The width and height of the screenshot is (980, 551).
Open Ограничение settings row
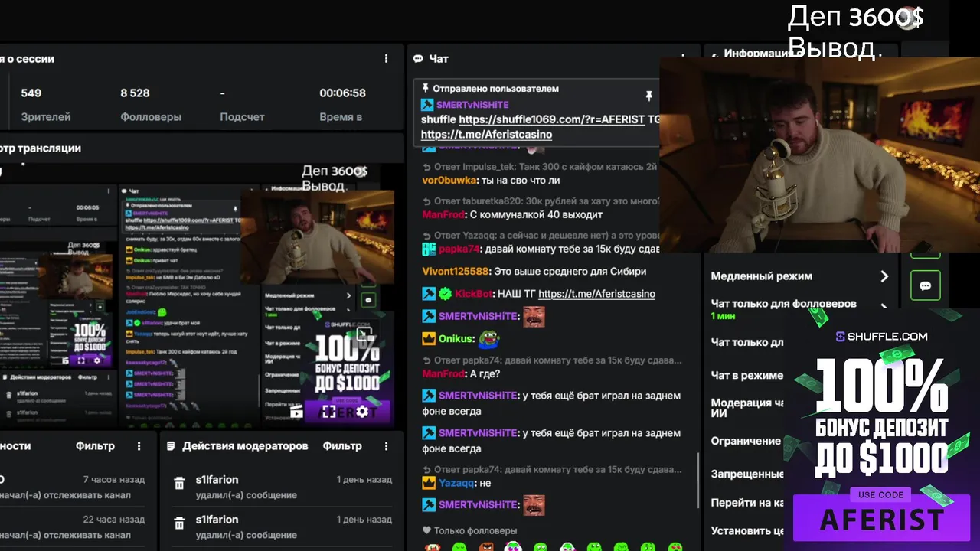(746, 441)
